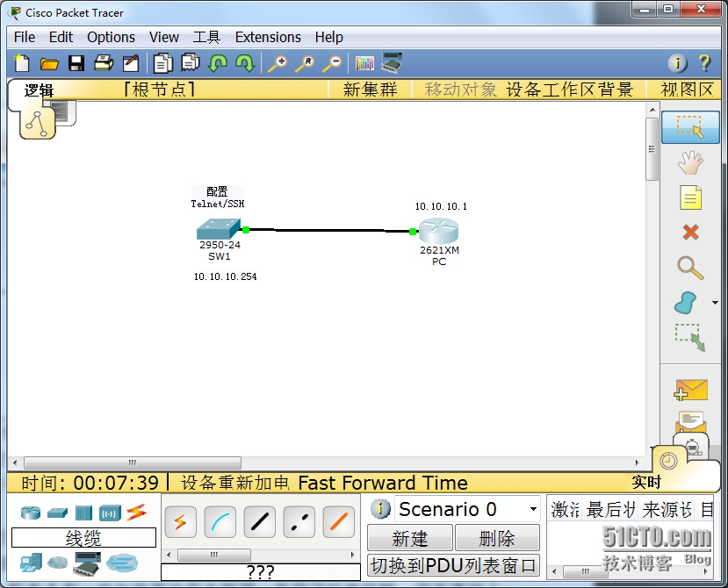The width and height of the screenshot is (728, 588).
Task: Open the Options menu
Action: point(111,37)
